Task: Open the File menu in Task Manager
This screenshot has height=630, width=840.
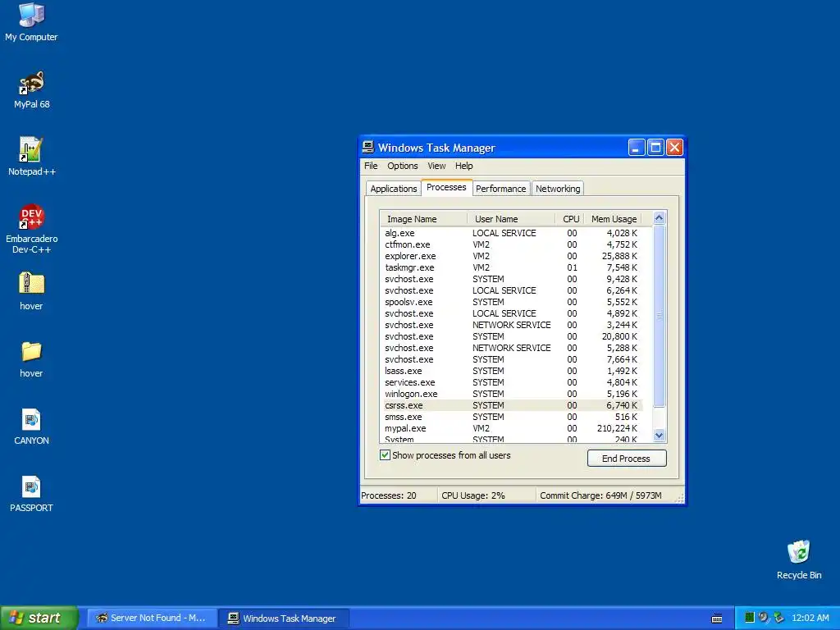Action: click(371, 166)
